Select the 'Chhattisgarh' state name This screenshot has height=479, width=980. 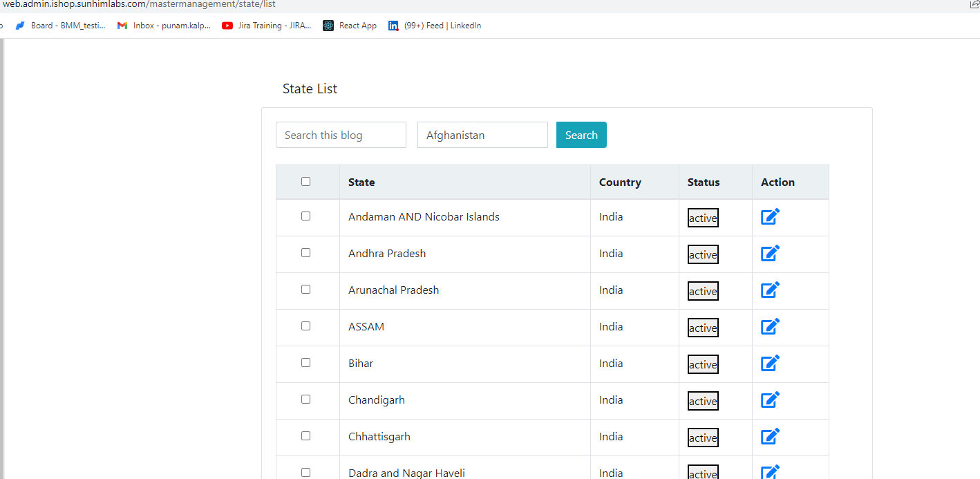(x=379, y=437)
